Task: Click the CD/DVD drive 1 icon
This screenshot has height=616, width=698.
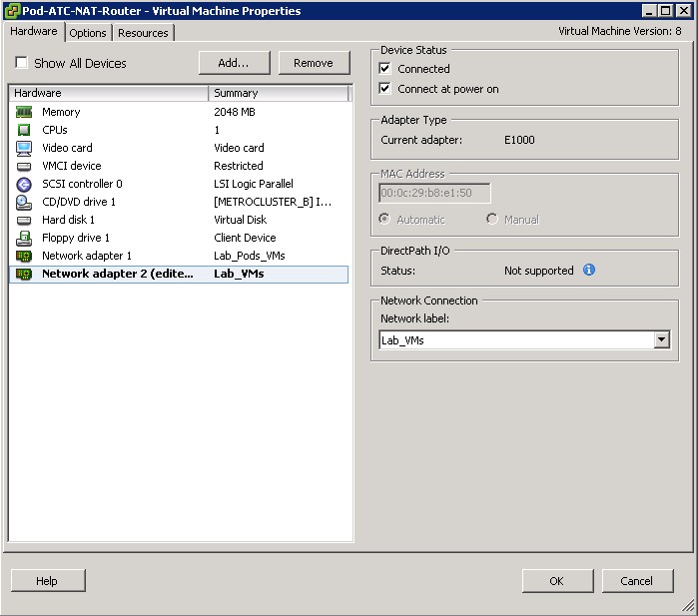Action: tap(24, 202)
